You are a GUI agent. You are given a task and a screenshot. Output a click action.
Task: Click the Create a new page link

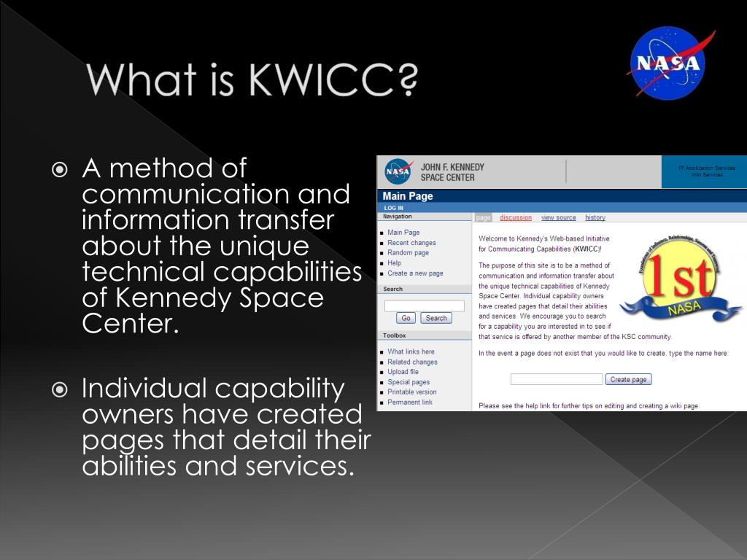(415, 273)
